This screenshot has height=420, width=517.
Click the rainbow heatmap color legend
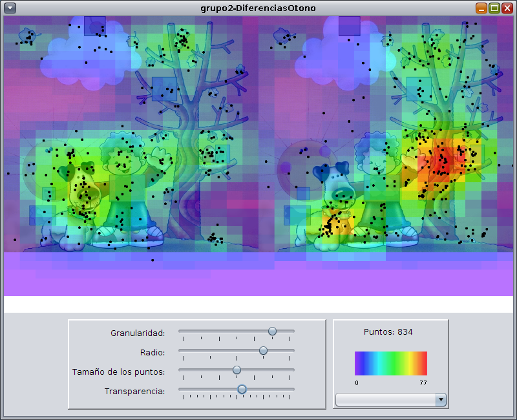click(x=391, y=363)
